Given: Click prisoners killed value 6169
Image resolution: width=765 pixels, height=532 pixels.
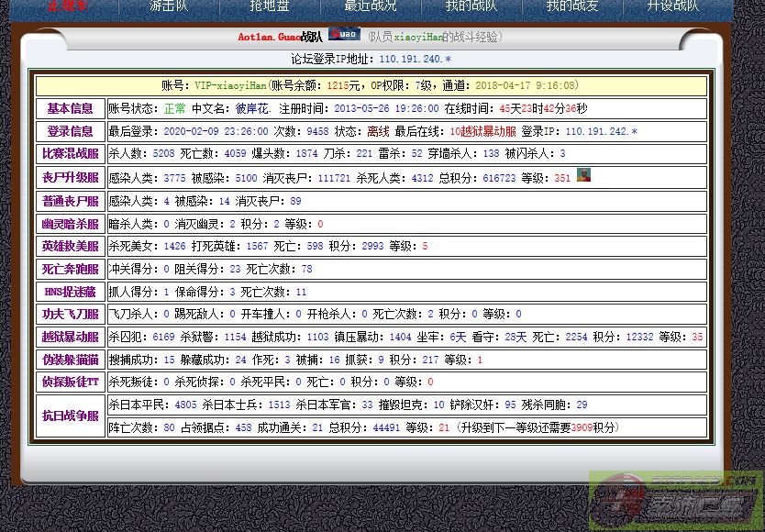Looking at the screenshot, I should tap(163, 337).
